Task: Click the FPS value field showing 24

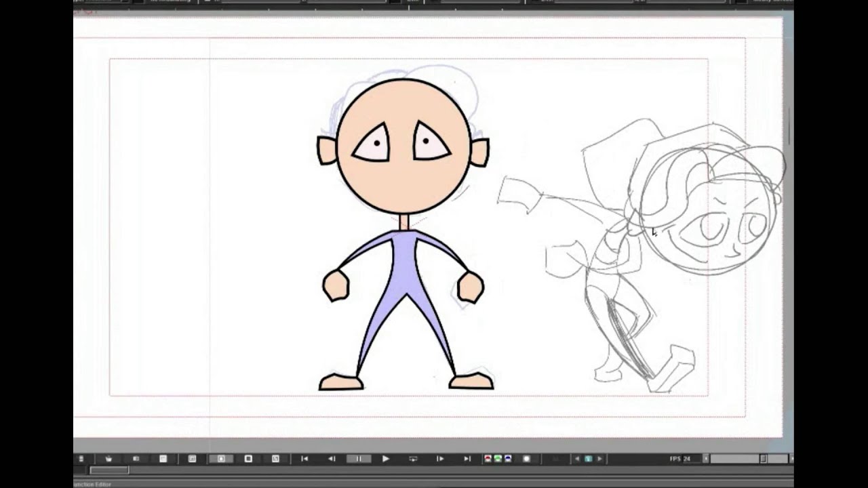Action: click(x=692, y=459)
